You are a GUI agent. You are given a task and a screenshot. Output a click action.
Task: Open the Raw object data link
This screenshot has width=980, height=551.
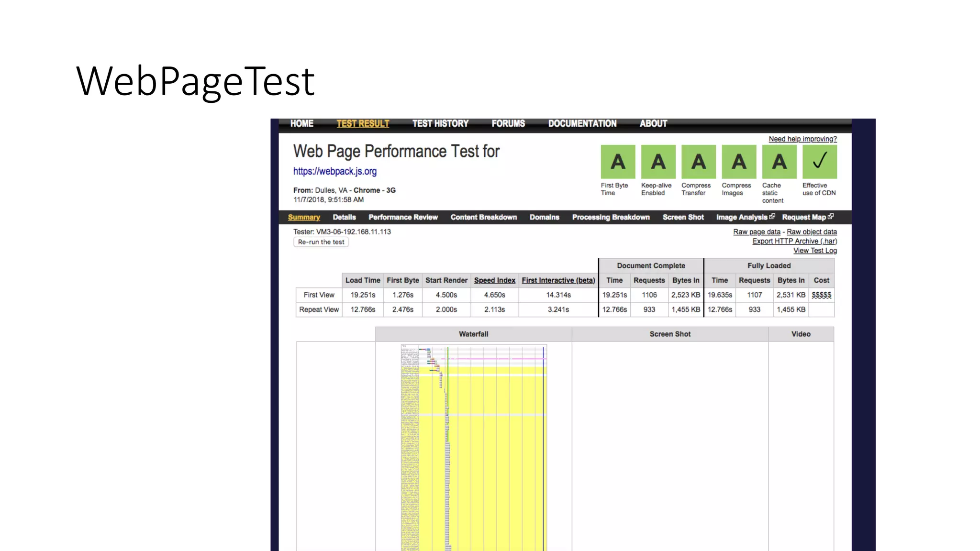pos(812,231)
